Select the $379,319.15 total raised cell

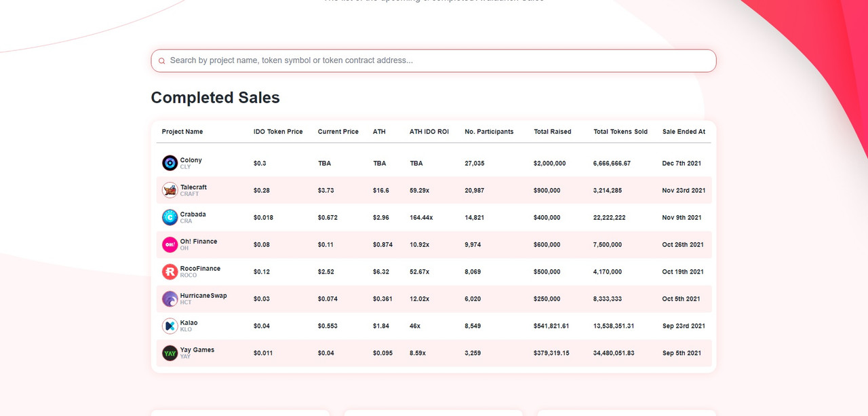551,354
